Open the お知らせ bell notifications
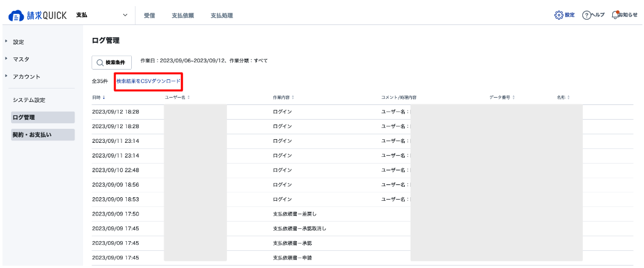 coord(624,15)
